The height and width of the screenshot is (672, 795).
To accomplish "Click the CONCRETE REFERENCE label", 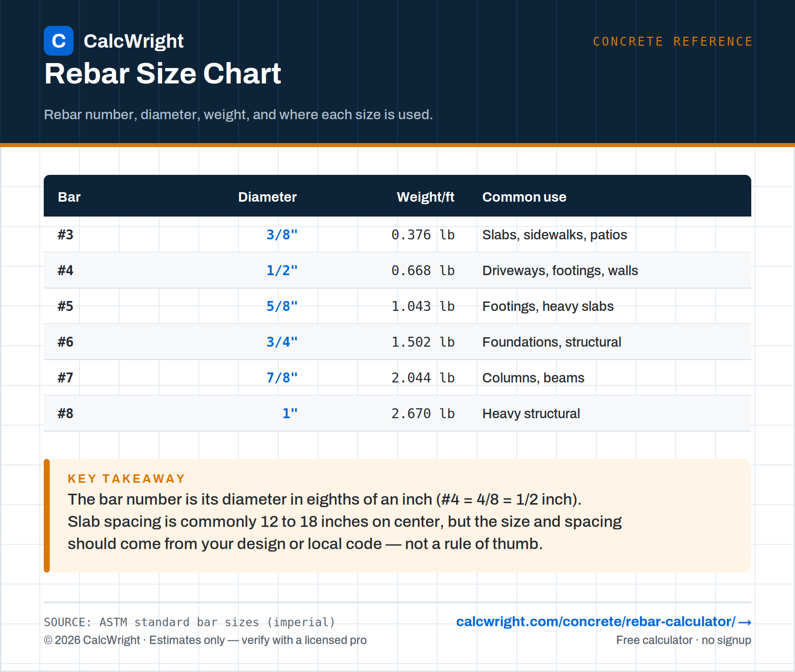I will coord(673,42).
